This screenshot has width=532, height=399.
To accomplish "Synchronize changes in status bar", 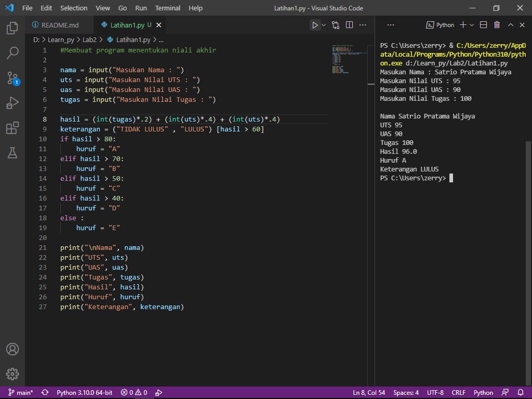I will pos(45,393).
